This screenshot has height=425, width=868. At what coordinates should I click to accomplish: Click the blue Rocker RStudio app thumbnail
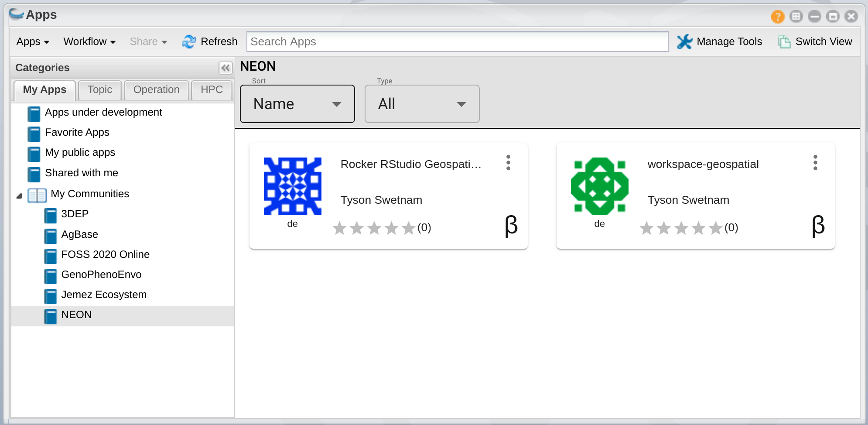pyautogui.click(x=292, y=186)
